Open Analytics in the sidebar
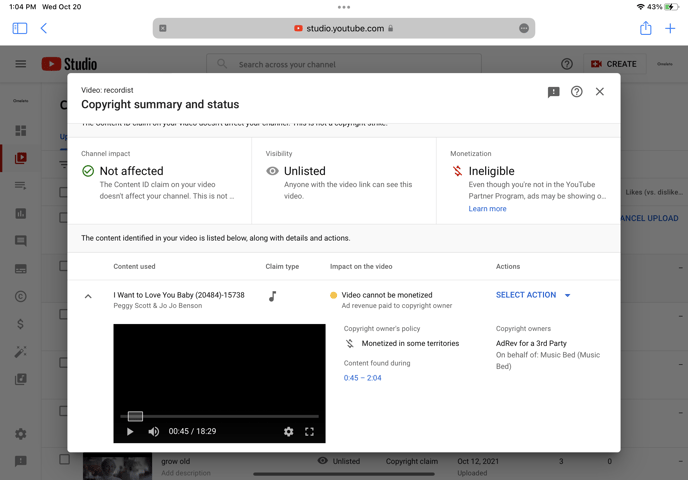Image resolution: width=688 pixels, height=480 pixels. click(21, 214)
